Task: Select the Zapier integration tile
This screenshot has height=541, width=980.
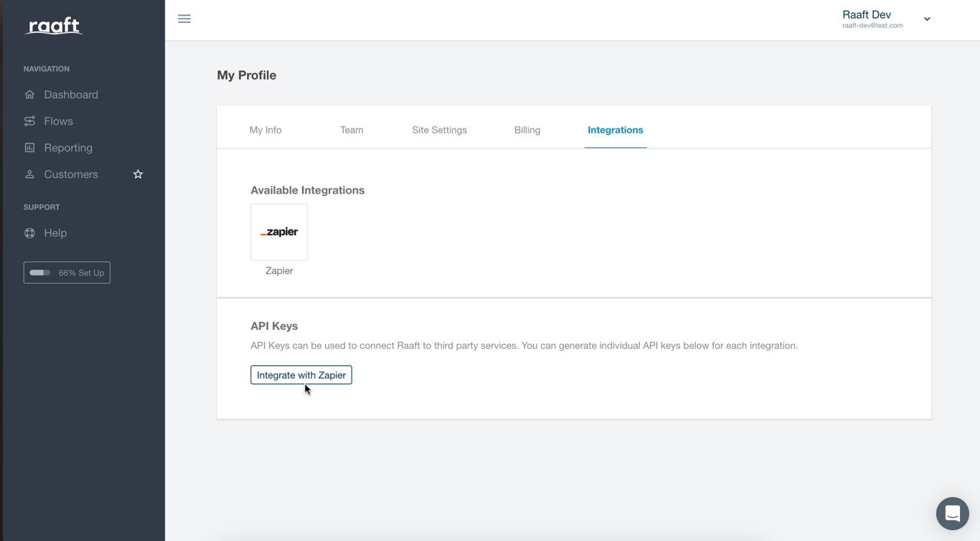Action: coord(279,232)
